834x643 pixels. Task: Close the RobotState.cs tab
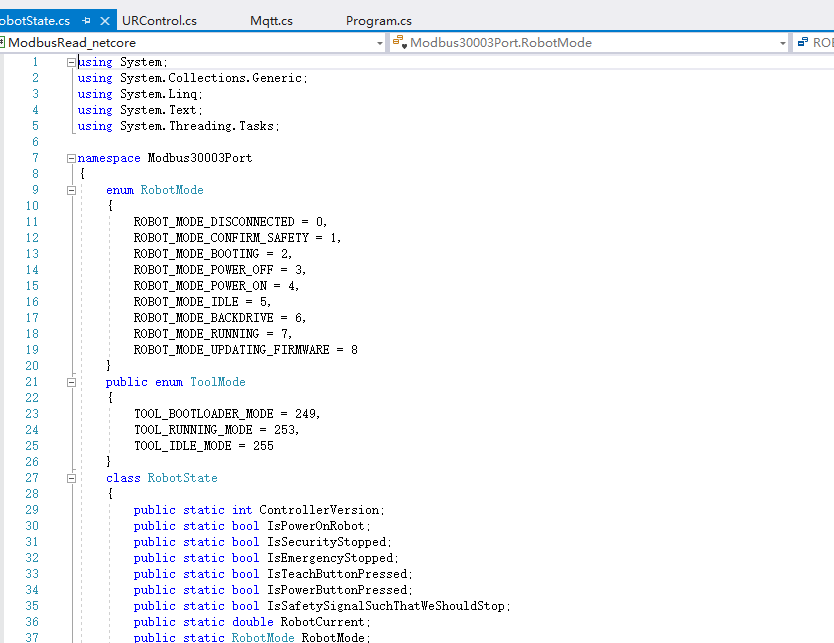pyautogui.click(x=105, y=21)
